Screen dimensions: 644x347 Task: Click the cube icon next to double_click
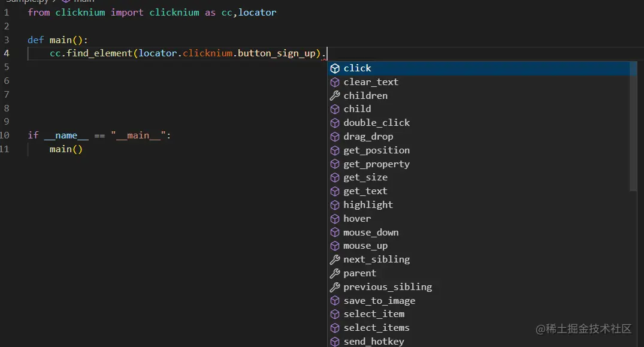[x=334, y=122]
